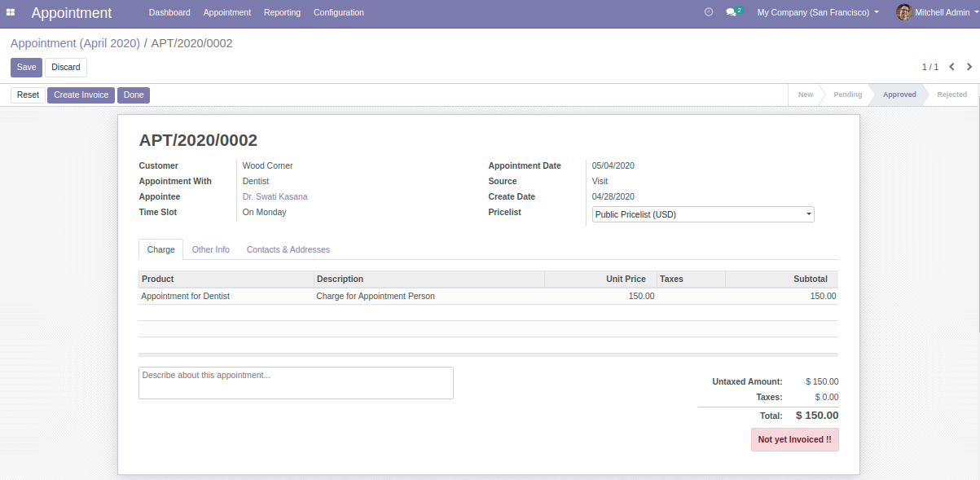The image size is (980, 480).
Task: Open Dr. Swati Kasana appointee link
Action: pyautogui.click(x=275, y=196)
